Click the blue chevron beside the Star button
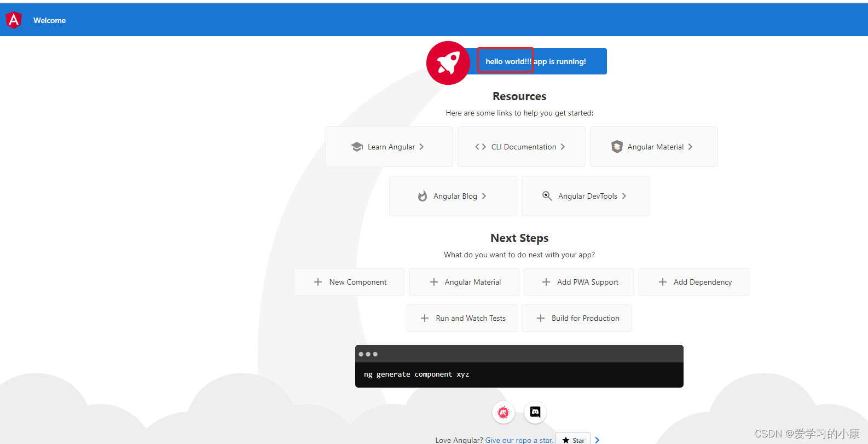 click(x=597, y=440)
